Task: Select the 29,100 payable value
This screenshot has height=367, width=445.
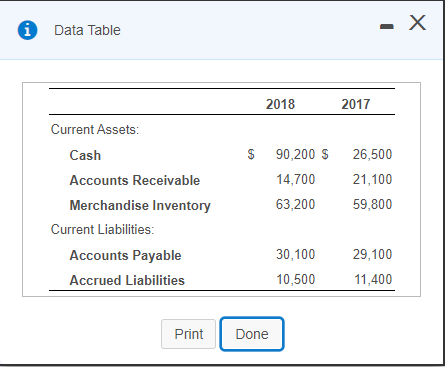Action: 372,254
